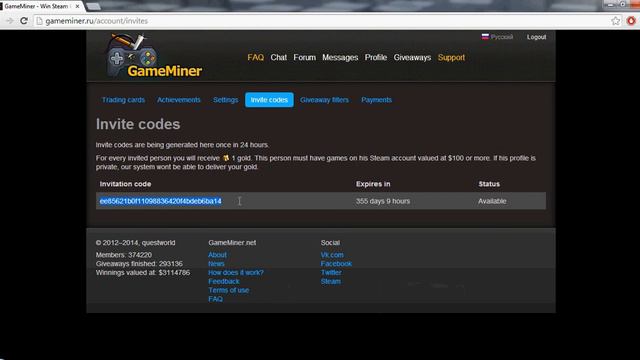Click the gold coin icon in the description
Image resolution: width=640 pixels, height=360 pixels.
pyautogui.click(x=226, y=158)
